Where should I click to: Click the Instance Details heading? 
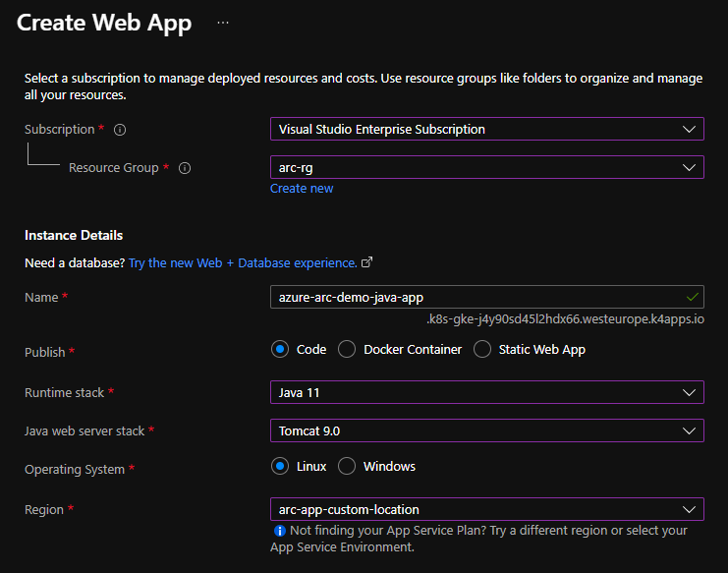point(74,236)
